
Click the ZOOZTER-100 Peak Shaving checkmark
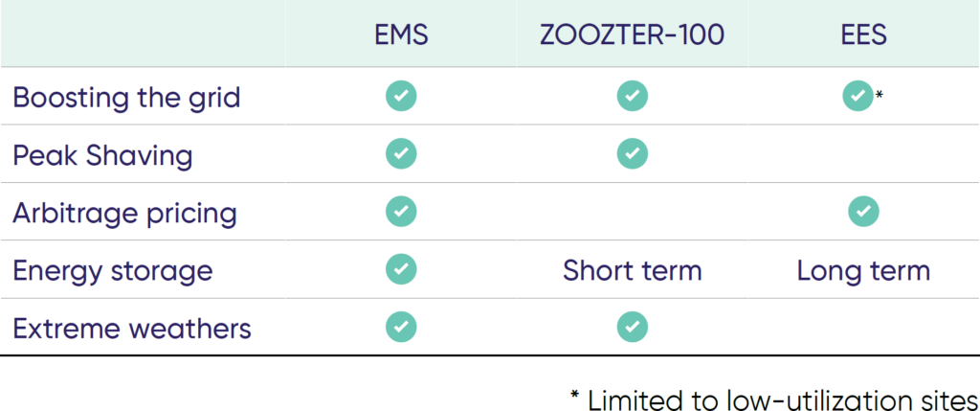[x=633, y=153]
